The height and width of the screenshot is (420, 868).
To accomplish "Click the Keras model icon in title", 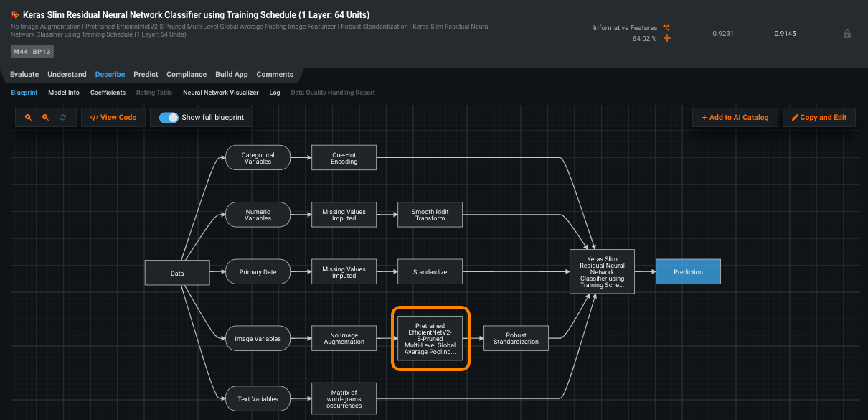I will pos(15,15).
